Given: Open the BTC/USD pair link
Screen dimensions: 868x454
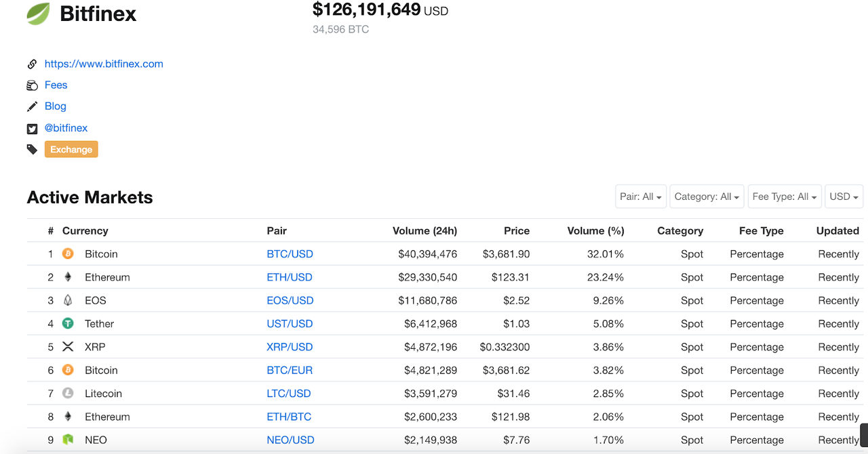Looking at the screenshot, I should tap(290, 254).
